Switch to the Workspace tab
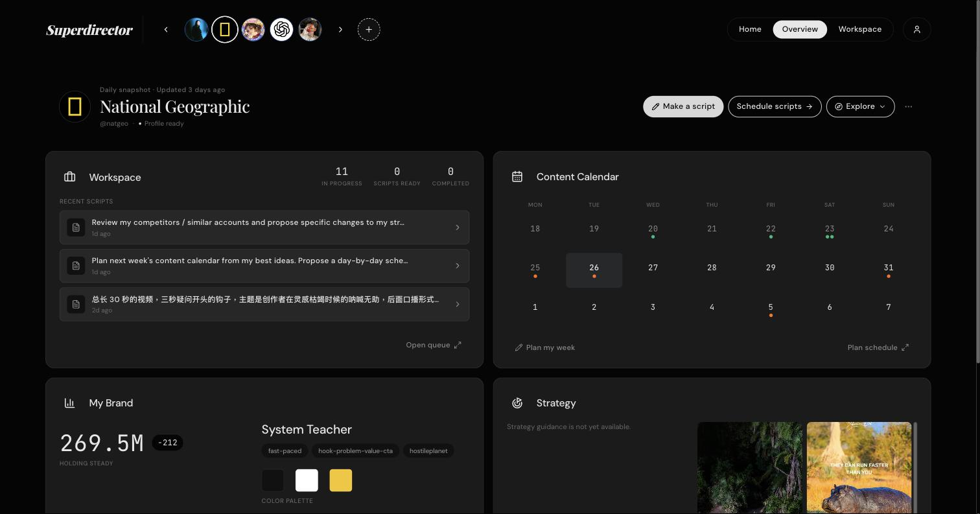This screenshot has width=980, height=514. coord(859,29)
